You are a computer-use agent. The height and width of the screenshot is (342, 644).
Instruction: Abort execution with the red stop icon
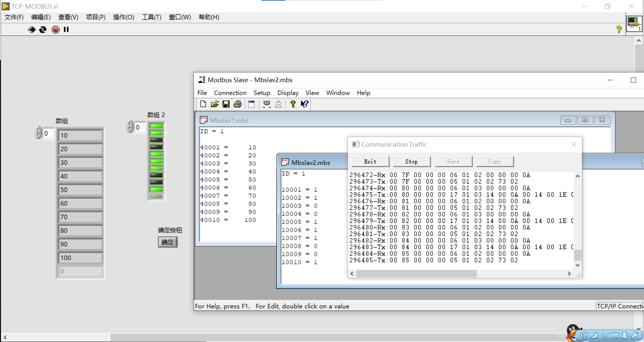[x=55, y=30]
